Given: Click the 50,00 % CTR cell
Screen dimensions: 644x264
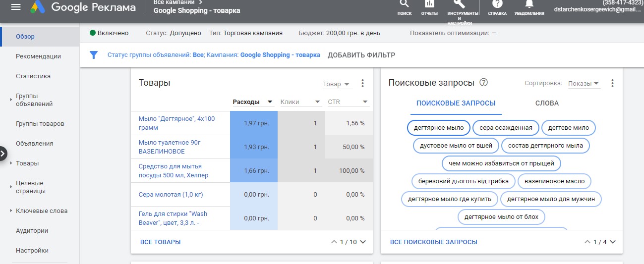Looking at the screenshot, I should [349, 147].
